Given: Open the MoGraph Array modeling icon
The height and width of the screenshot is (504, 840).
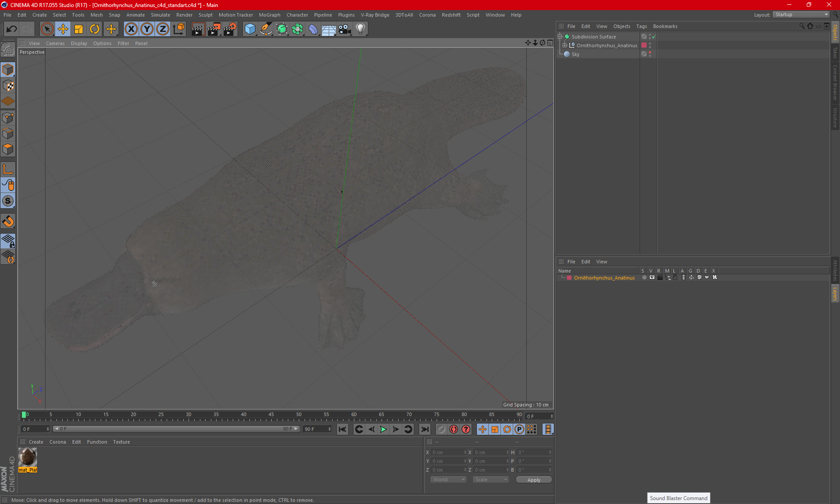Looking at the screenshot, I should (297, 29).
